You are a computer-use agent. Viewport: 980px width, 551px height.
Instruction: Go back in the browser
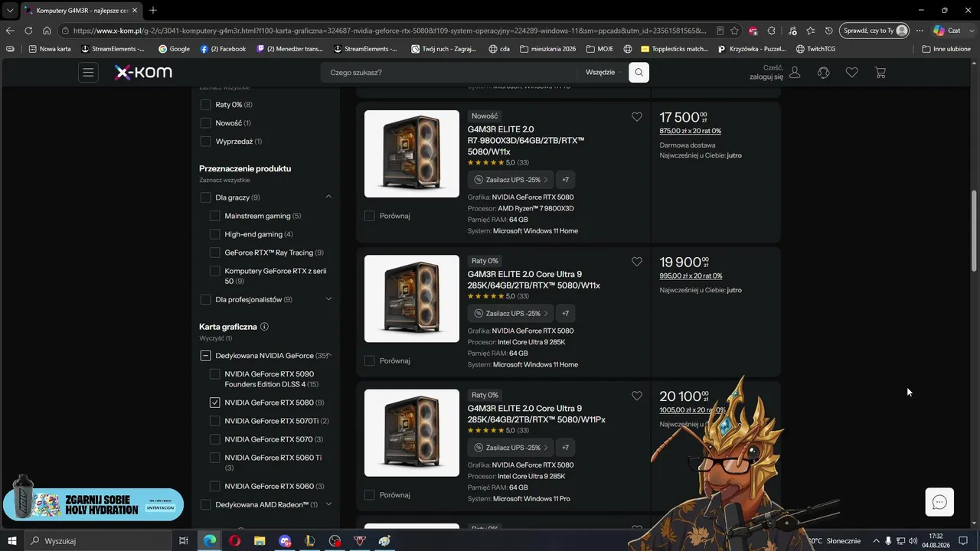[x=10, y=31]
